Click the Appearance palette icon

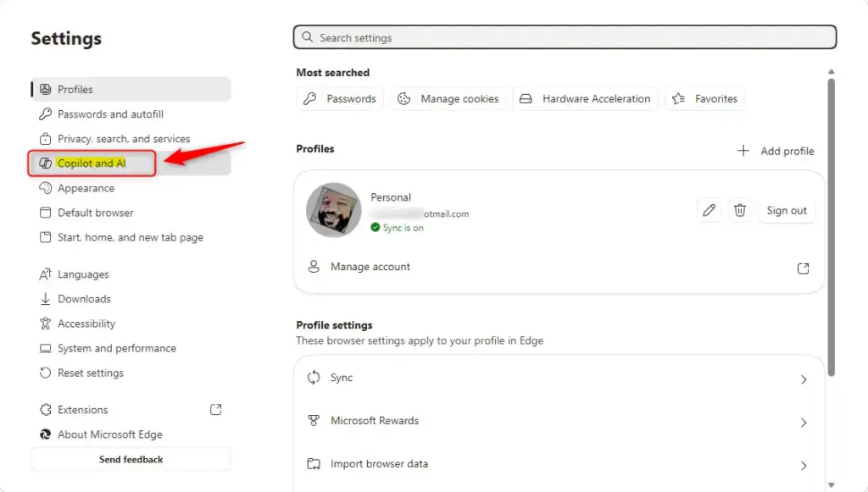[x=46, y=188]
